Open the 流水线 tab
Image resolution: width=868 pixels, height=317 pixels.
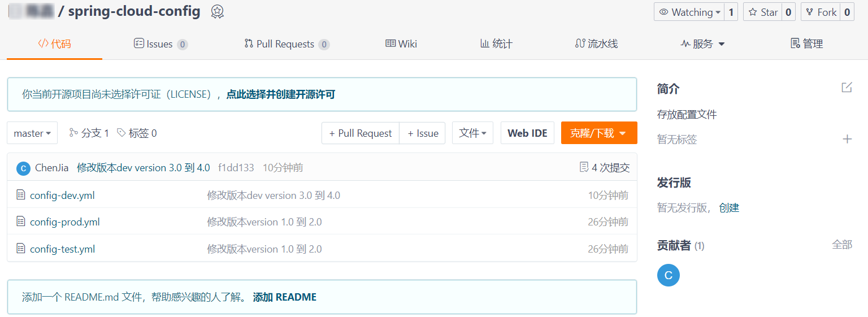pyautogui.click(x=596, y=44)
